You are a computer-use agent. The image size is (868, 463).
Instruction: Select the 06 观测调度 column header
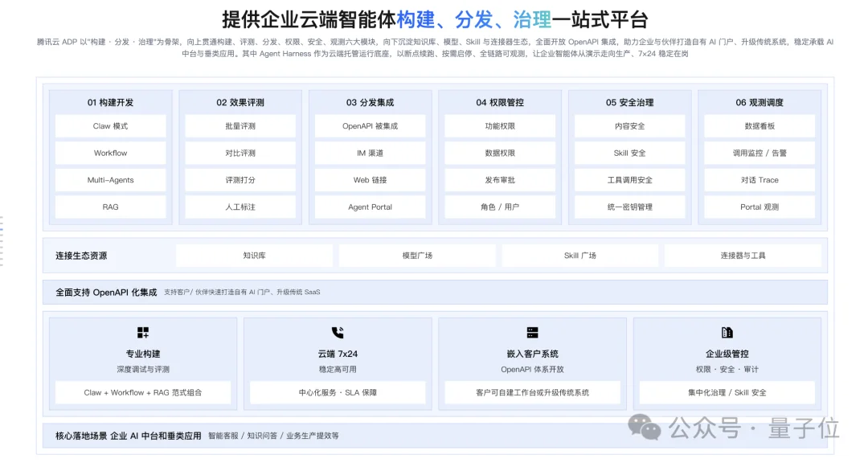[x=759, y=102]
